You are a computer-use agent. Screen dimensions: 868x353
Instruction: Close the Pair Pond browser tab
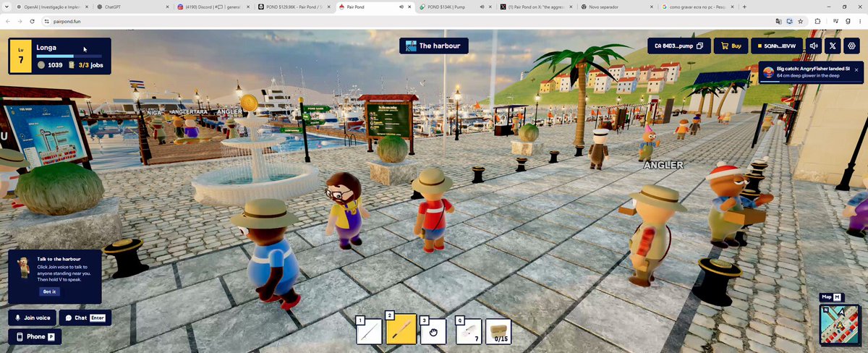tap(409, 7)
